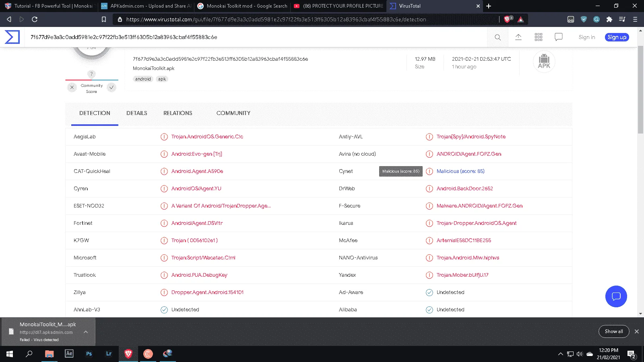Screen dimensions: 644x362
Task: Click the page vertical scrollbar thumb
Action: click(640, 90)
